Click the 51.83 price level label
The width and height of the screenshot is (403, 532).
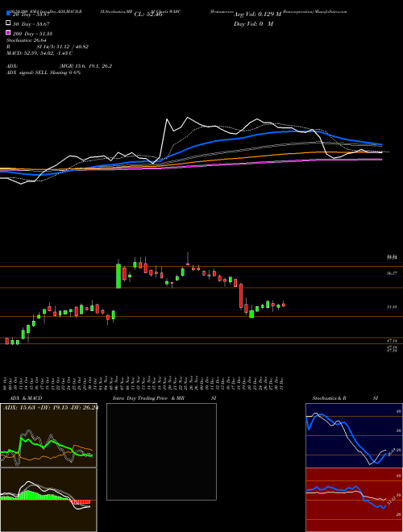tap(393, 307)
